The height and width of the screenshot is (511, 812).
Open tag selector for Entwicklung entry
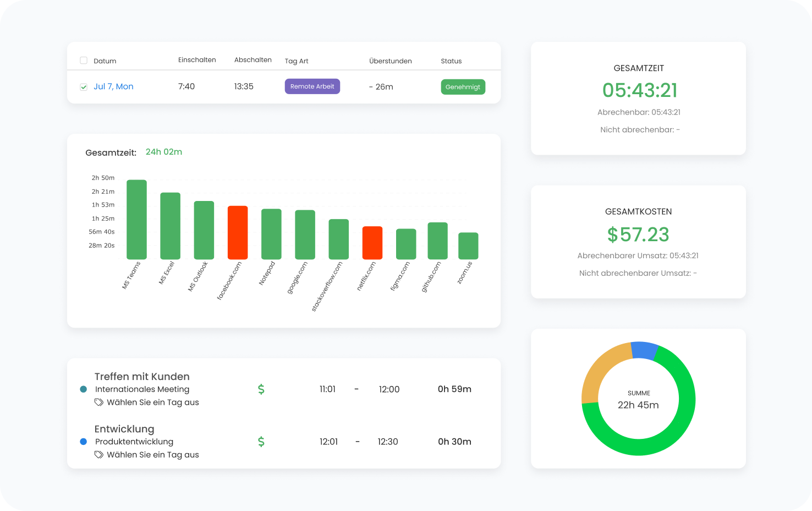(152, 455)
